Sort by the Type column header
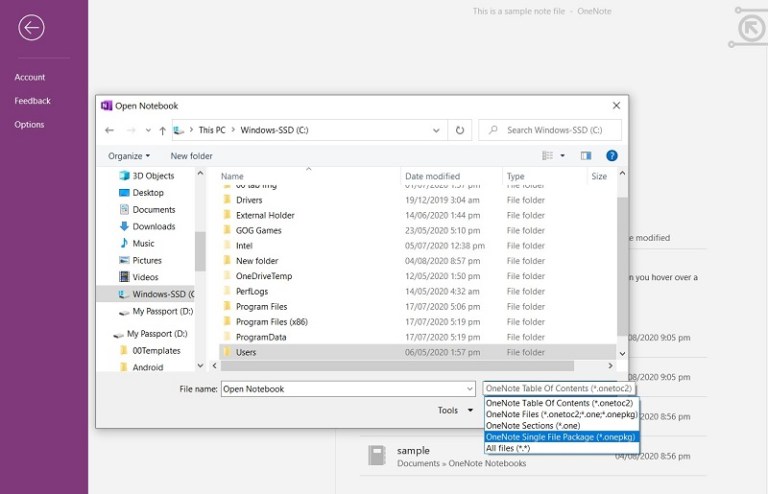 tap(516, 176)
